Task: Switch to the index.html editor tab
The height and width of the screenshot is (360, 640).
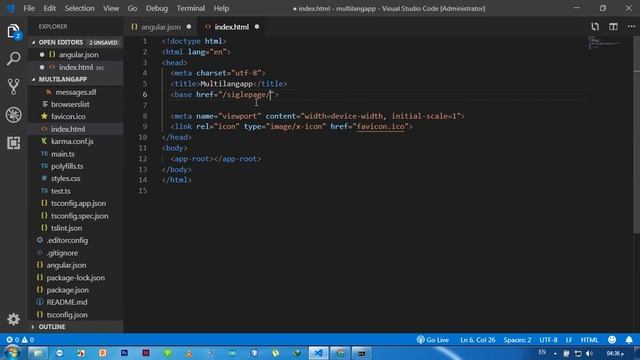Action: 231,27
